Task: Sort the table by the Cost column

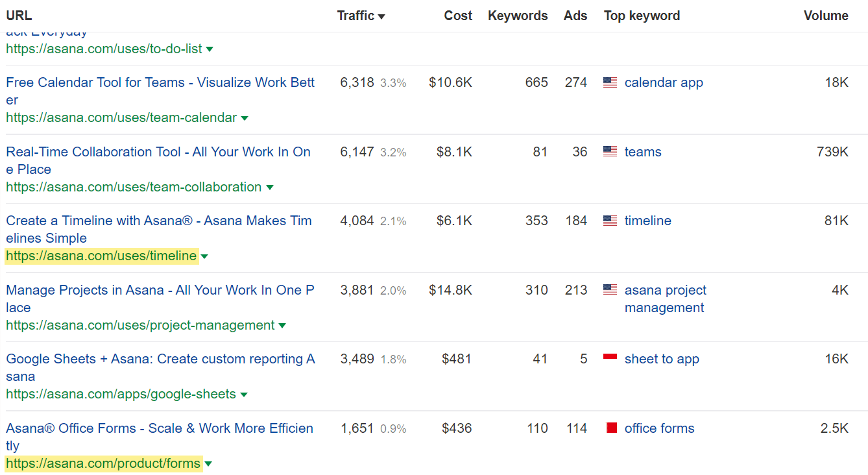Action: click(458, 15)
